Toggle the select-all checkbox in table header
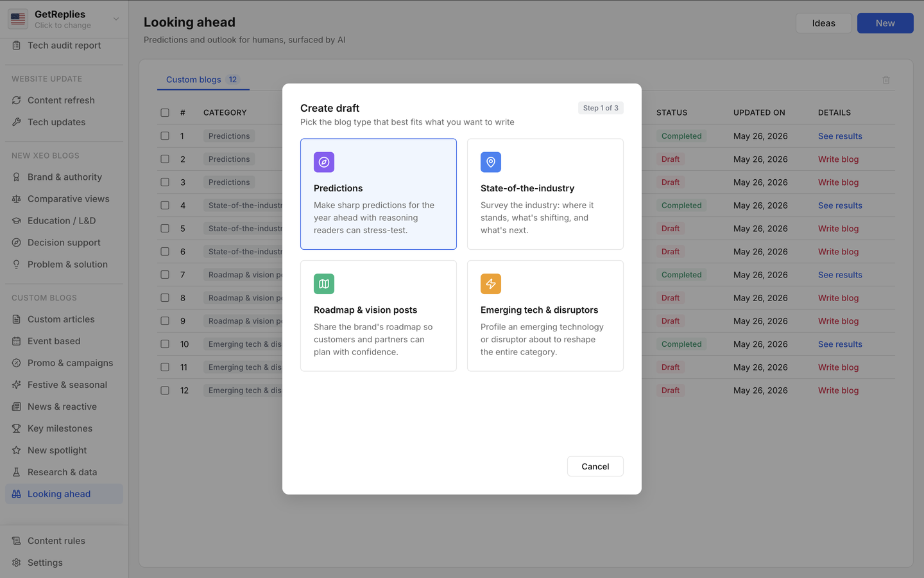This screenshot has width=924, height=578. [165, 112]
